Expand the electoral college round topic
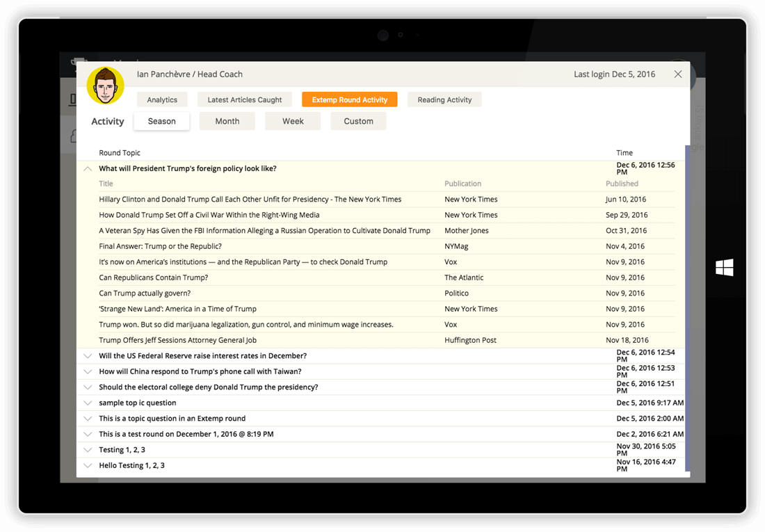 88,387
